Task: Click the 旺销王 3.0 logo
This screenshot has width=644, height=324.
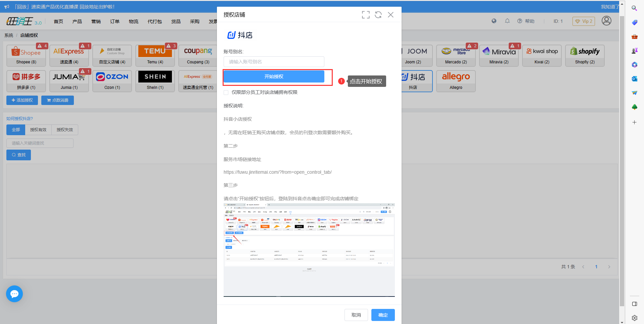Action: pyautogui.click(x=24, y=21)
